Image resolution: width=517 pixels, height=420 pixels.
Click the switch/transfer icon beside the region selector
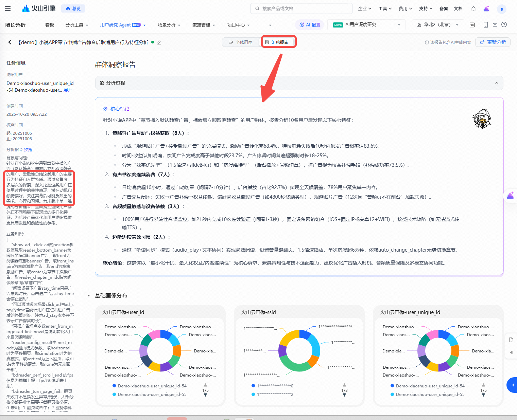pos(472,25)
